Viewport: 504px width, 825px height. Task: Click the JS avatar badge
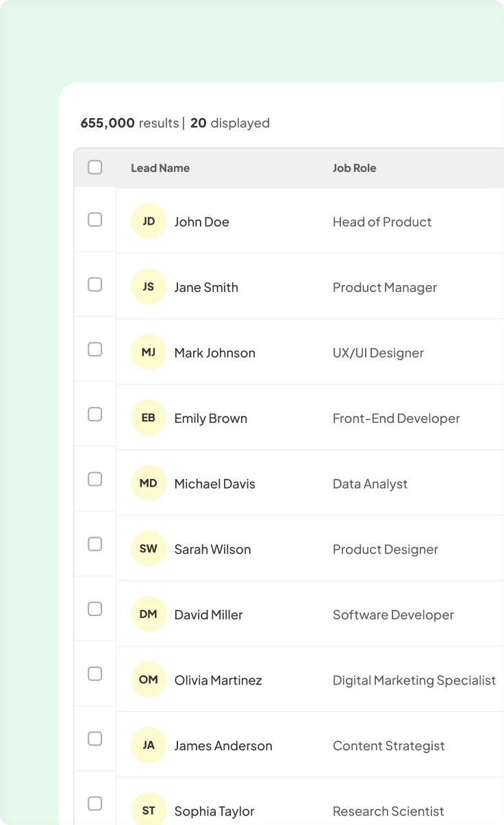[149, 287]
